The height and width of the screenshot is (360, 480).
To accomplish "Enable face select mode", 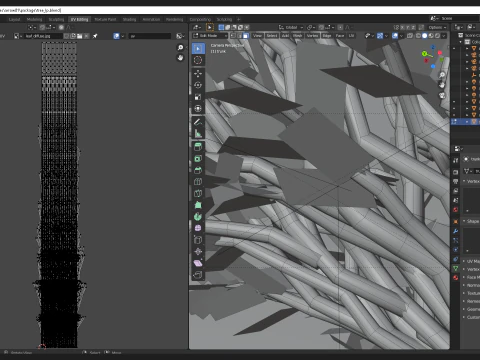I will click(x=246, y=36).
